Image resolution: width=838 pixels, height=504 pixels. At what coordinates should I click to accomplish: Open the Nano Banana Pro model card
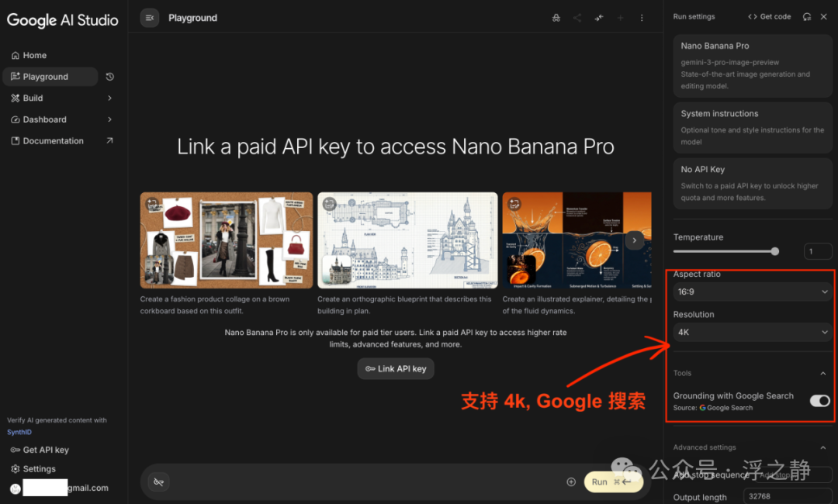pyautogui.click(x=753, y=66)
